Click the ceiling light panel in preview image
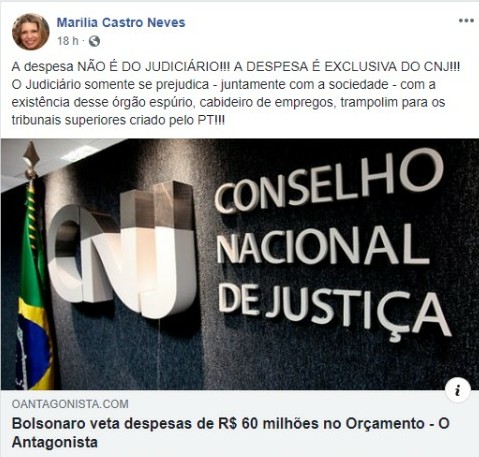The width and height of the screenshot is (479, 457). pos(78,153)
